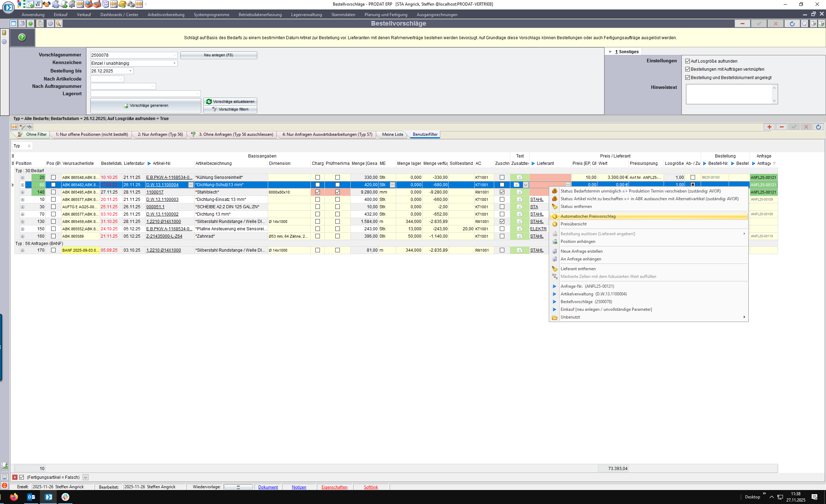The width and height of the screenshot is (826, 504).
Task: Toggle the Charg checkbox in the Stahlblech row
Action: tap(317, 192)
